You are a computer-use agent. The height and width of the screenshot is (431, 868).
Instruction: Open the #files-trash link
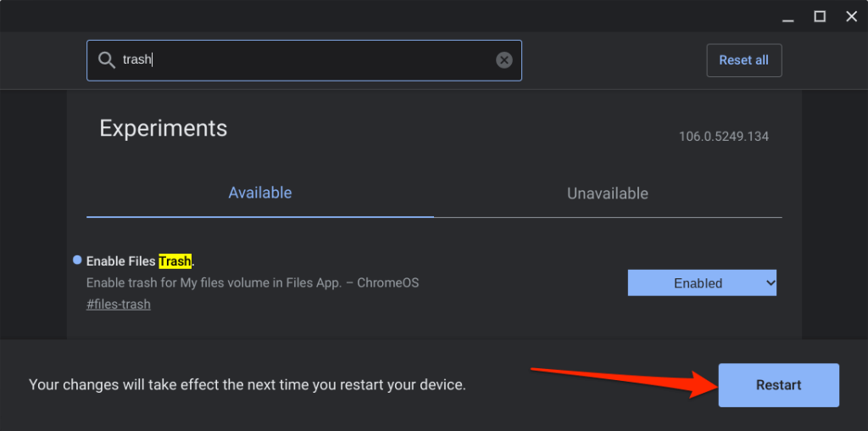119,304
